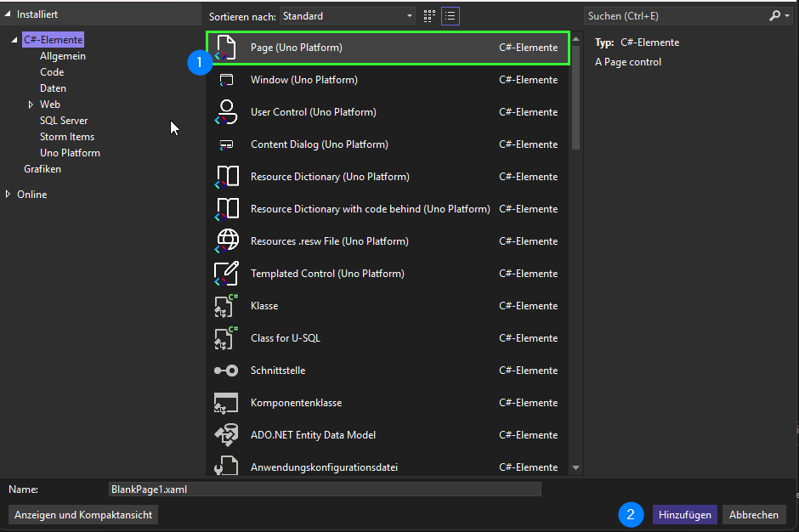Viewport: 799px width, 532px height.
Task: Select the Schnittstelle interface icon
Action: pos(227,371)
